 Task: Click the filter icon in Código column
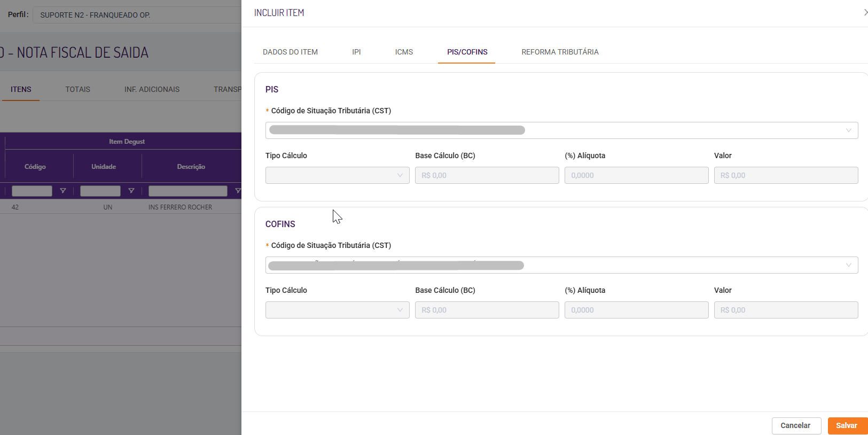tap(63, 191)
